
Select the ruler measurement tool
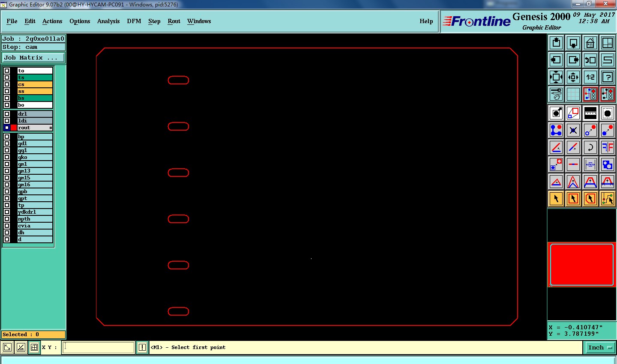tap(590, 113)
